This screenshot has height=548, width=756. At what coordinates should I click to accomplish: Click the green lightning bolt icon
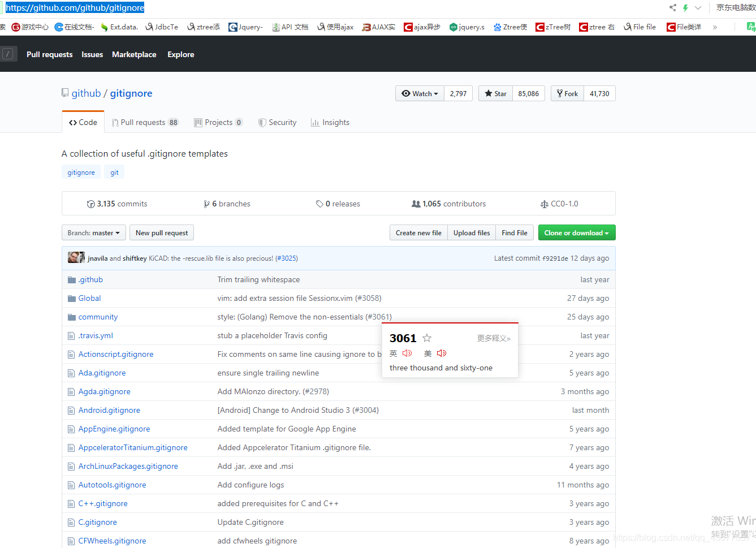685,7
